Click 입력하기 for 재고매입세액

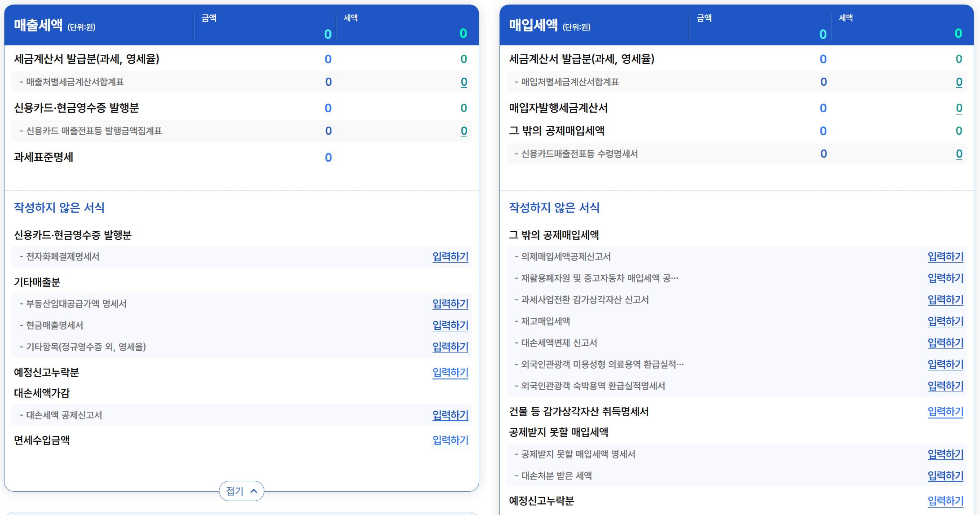coord(945,321)
